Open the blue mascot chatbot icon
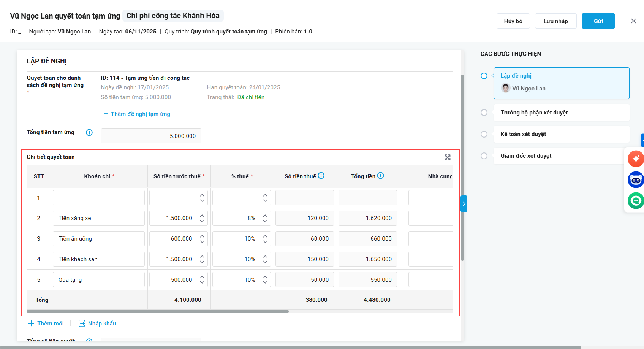 pos(636,180)
